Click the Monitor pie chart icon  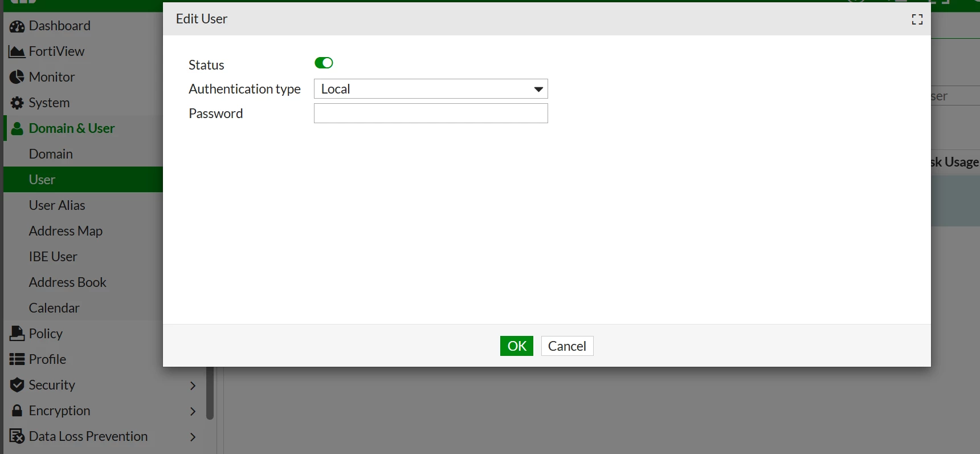17,77
